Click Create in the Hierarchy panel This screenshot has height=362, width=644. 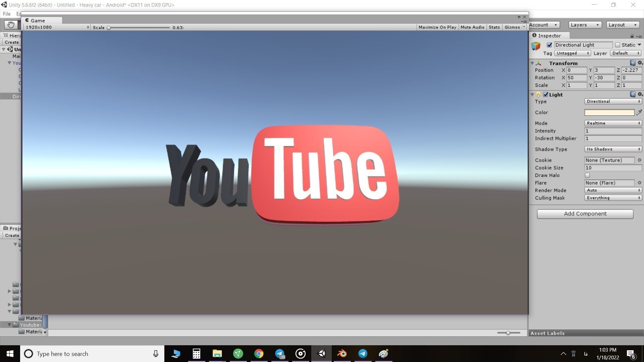tap(11, 42)
